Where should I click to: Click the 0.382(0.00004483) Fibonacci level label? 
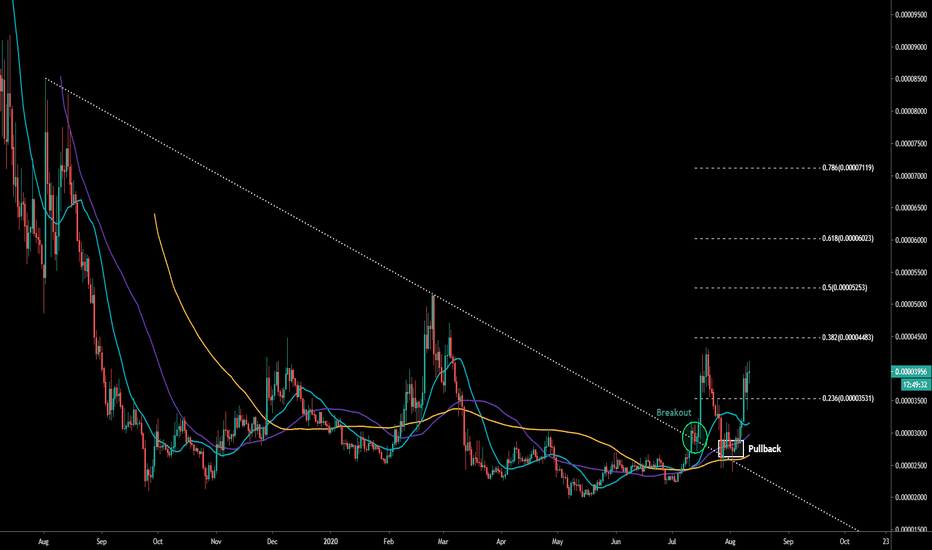pos(848,337)
